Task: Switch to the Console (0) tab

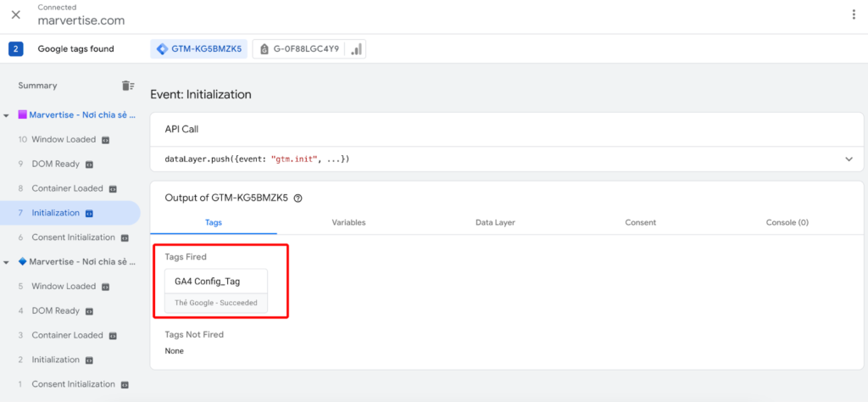Action: (787, 222)
